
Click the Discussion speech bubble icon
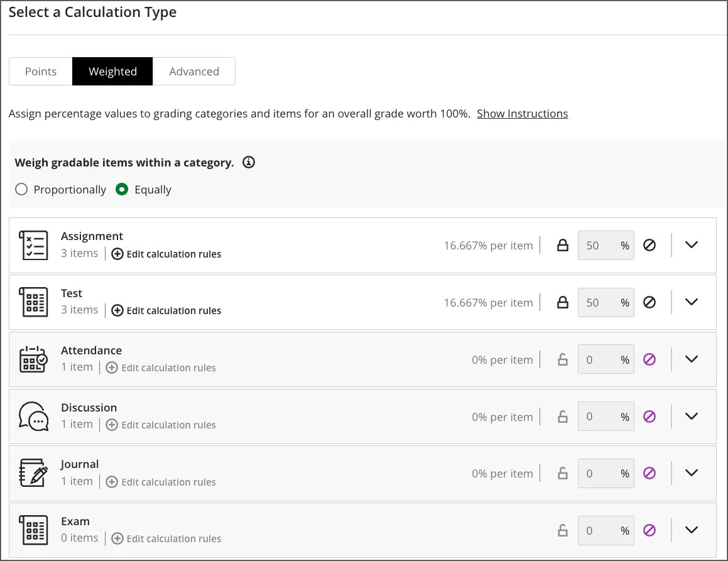pos(33,416)
